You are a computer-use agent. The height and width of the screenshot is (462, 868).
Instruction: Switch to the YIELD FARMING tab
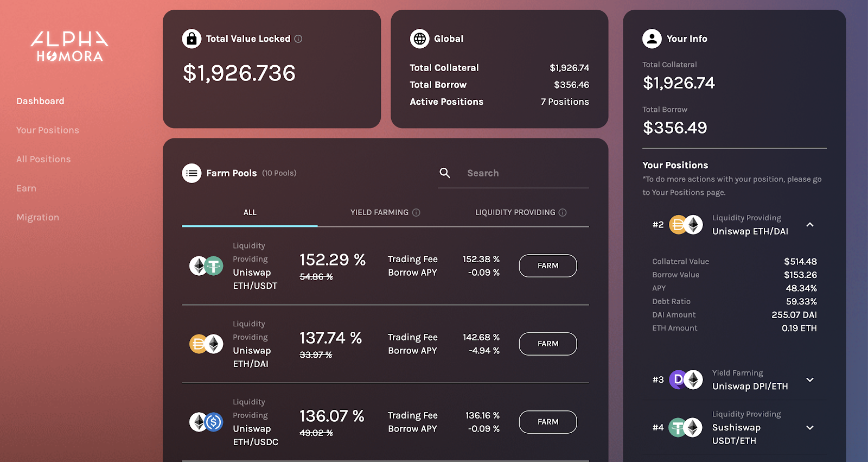(385, 212)
